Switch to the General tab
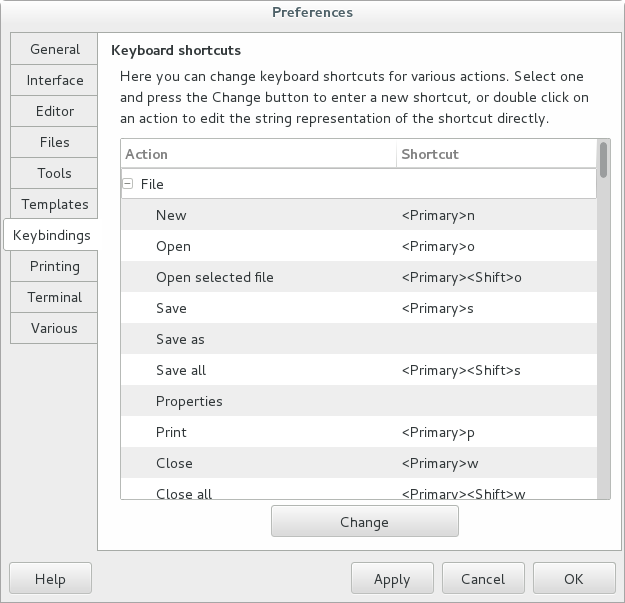The height and width of the screenshot is (603, 625). 54,49
